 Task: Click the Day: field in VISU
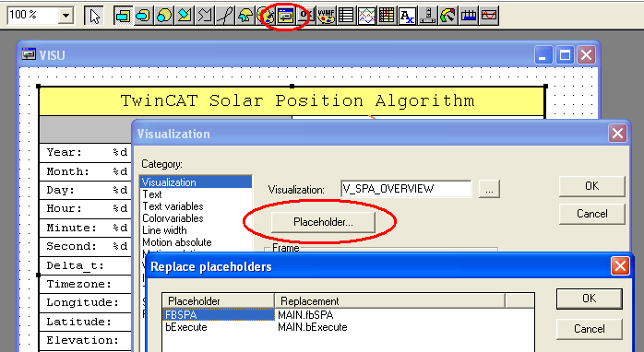85,191
